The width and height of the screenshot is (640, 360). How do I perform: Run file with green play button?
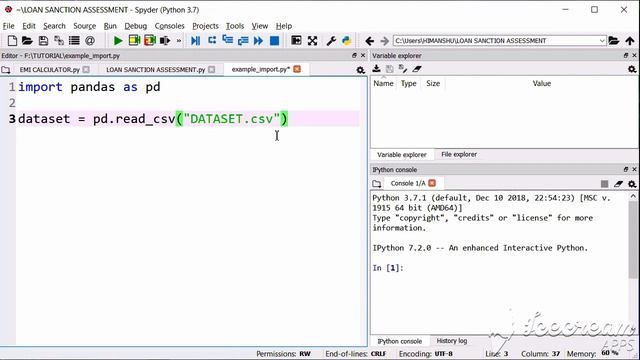(x=118, y=40)
